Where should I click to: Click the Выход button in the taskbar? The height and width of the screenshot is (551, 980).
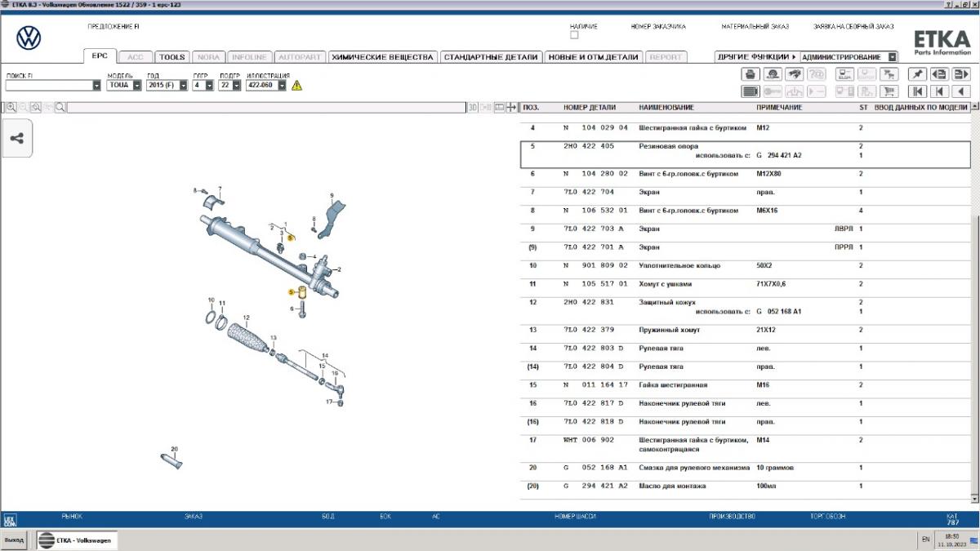(14, 540)
